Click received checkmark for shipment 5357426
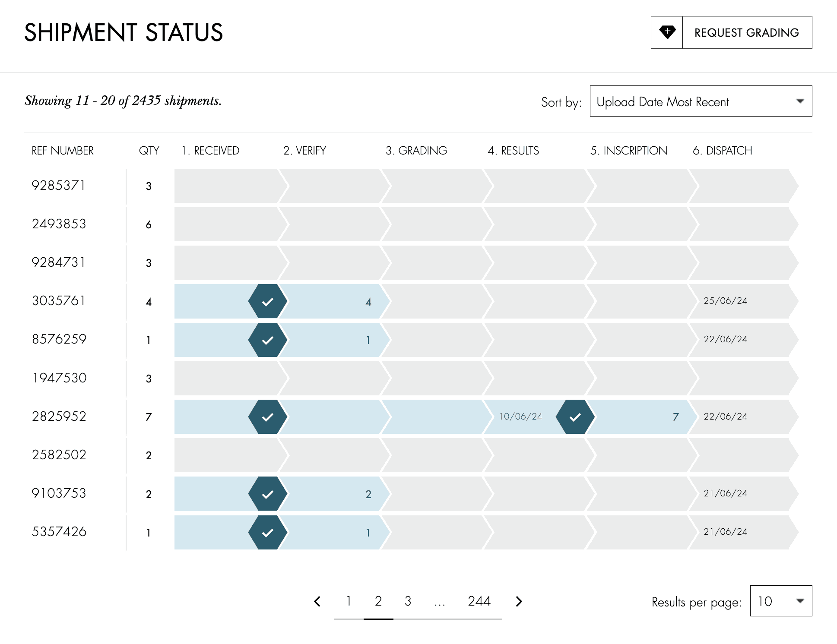837x644 pixels. (268, 532)
